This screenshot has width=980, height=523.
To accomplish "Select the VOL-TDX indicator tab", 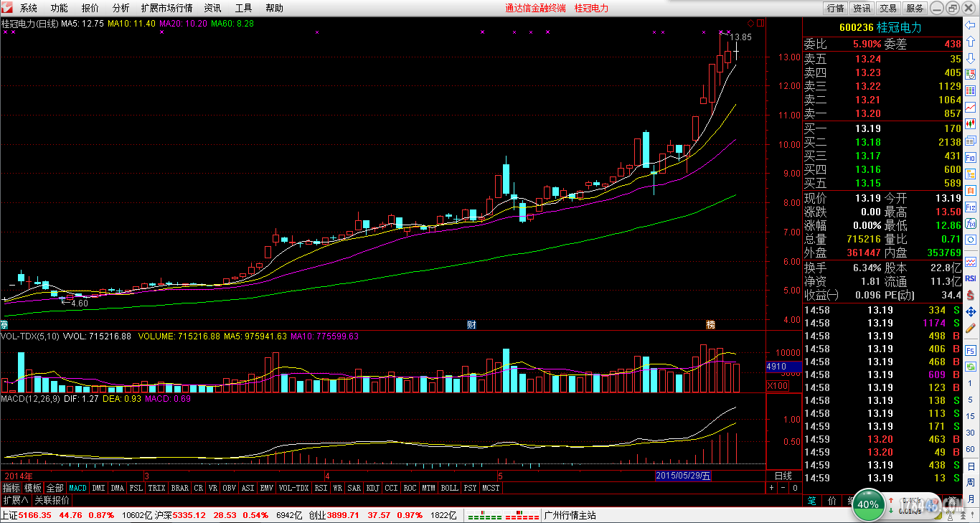I will (294, 488).
